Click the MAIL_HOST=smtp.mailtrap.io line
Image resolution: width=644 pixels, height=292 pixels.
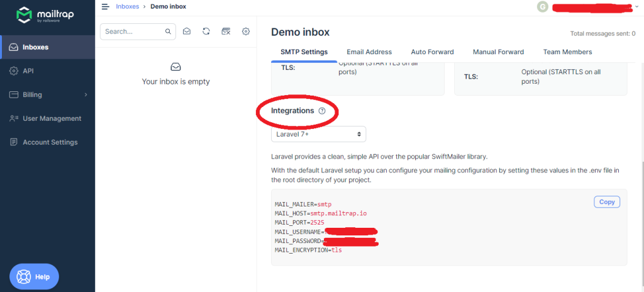point(321,213)
